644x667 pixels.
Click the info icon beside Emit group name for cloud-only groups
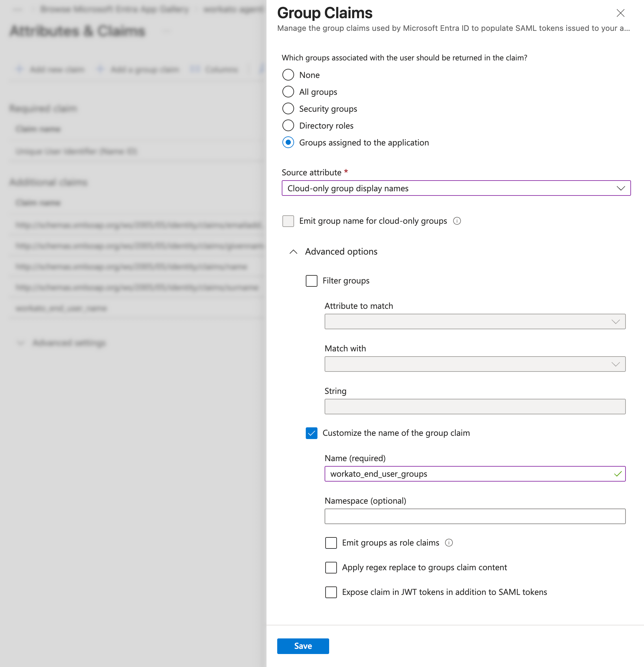click(x=457, y=221)
